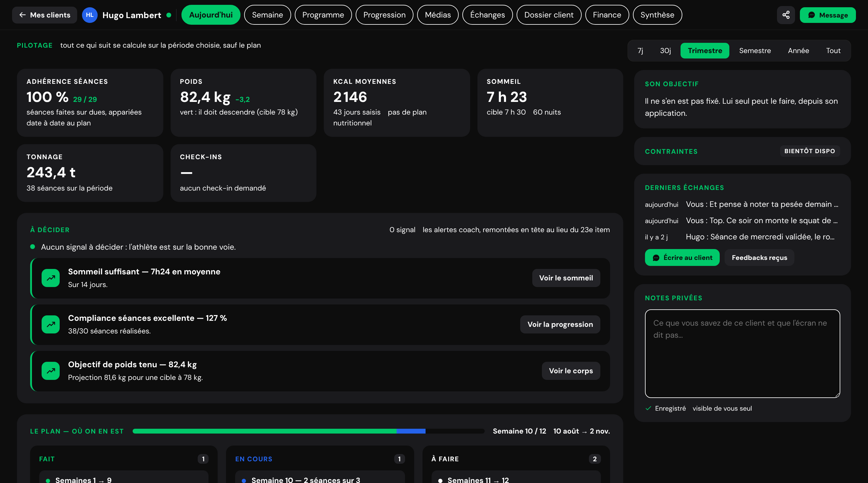Open Hugo's message 'Séance de mercredi validée'

click(742, 237)
